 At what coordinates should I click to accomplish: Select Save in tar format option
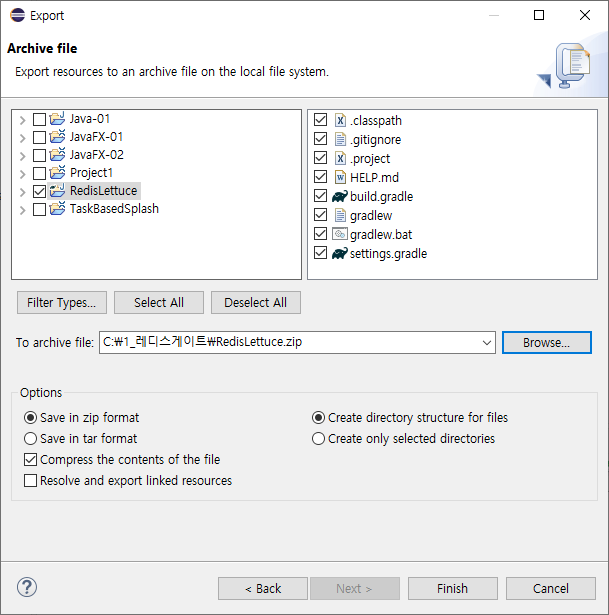[30, 439]
